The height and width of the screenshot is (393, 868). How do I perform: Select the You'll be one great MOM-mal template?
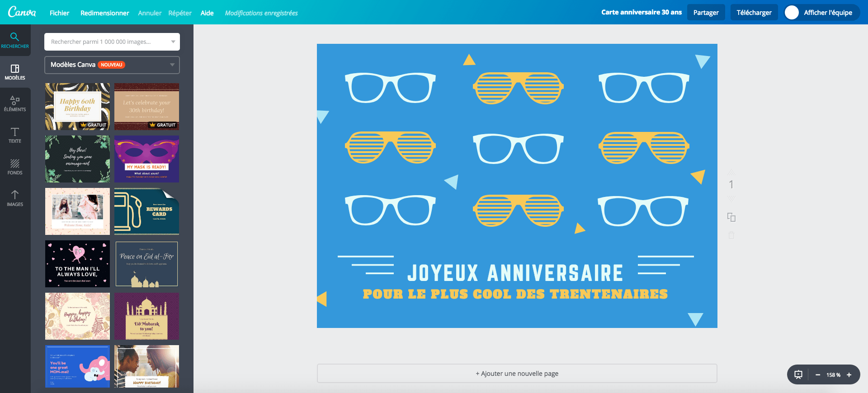click(x=77, y=366)
